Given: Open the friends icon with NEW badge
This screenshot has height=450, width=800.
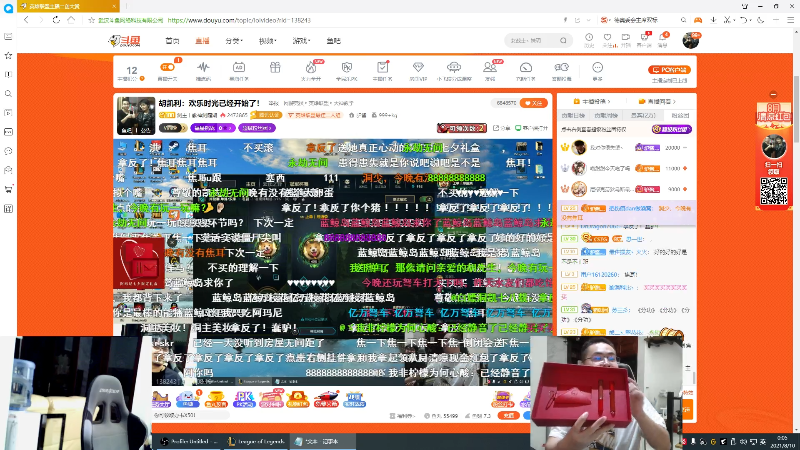Looking at the screenshot, I should coord(490,67).
